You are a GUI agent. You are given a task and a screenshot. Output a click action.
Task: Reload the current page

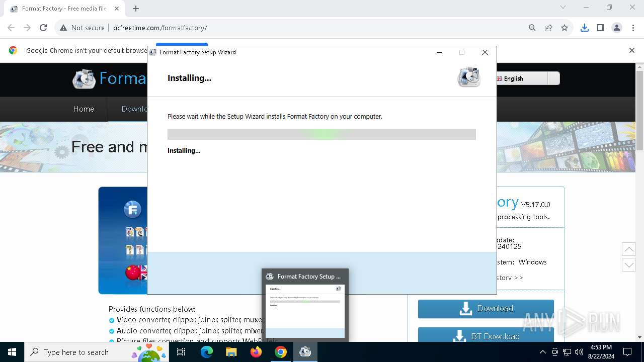tap(43, 28)
